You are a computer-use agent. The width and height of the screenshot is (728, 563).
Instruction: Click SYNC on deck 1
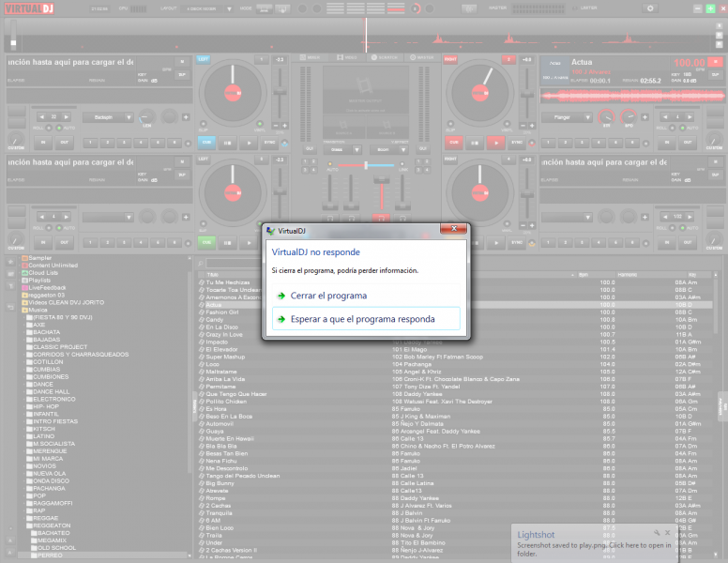point(270,143)
